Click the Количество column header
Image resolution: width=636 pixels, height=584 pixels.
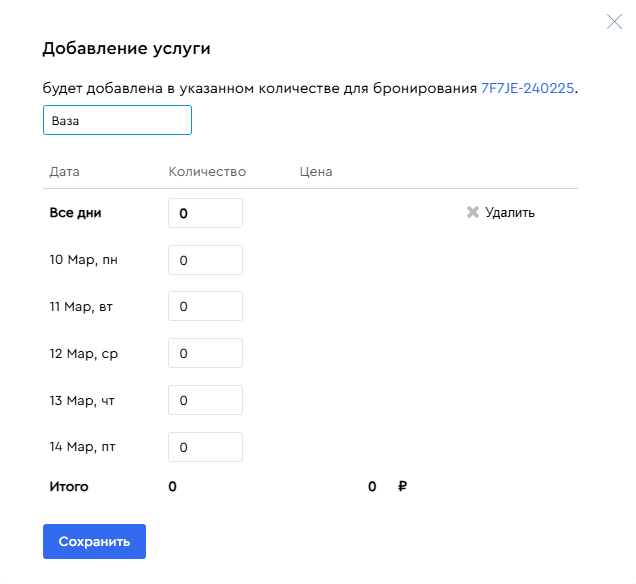pyautogui.click(x=207, y=172)
